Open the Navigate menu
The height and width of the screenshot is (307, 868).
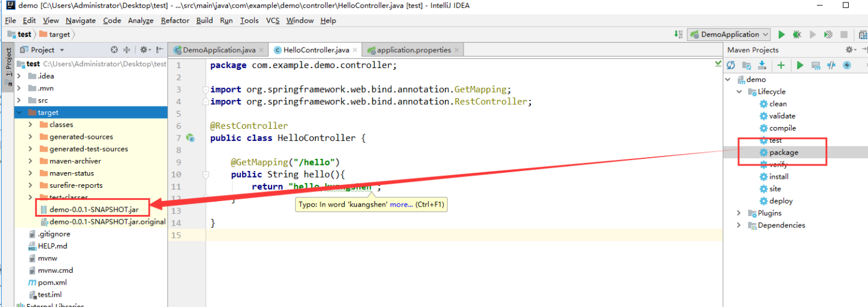click(81, 20)
